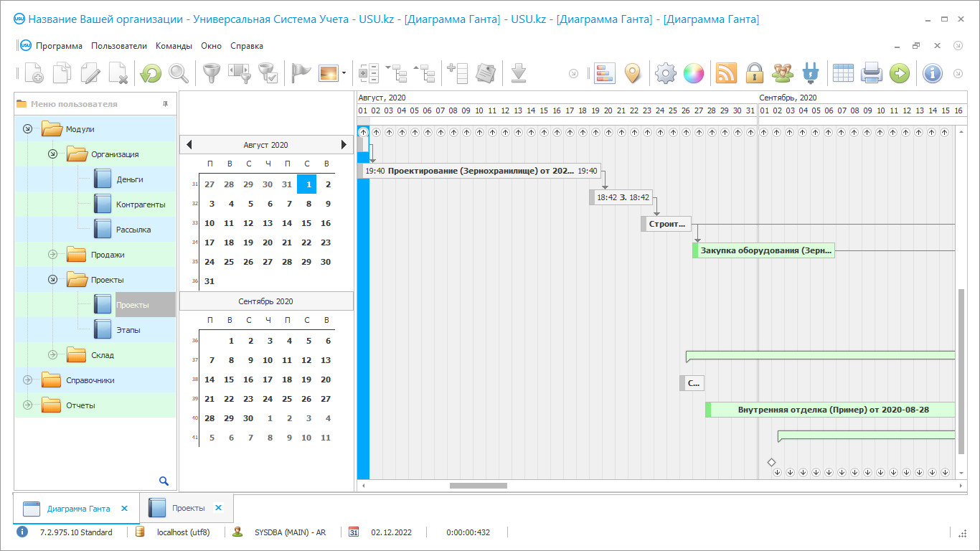Click the padlock toolbar icon
Viewport: 980px width, 551px height.
click(x=754, y=72)
